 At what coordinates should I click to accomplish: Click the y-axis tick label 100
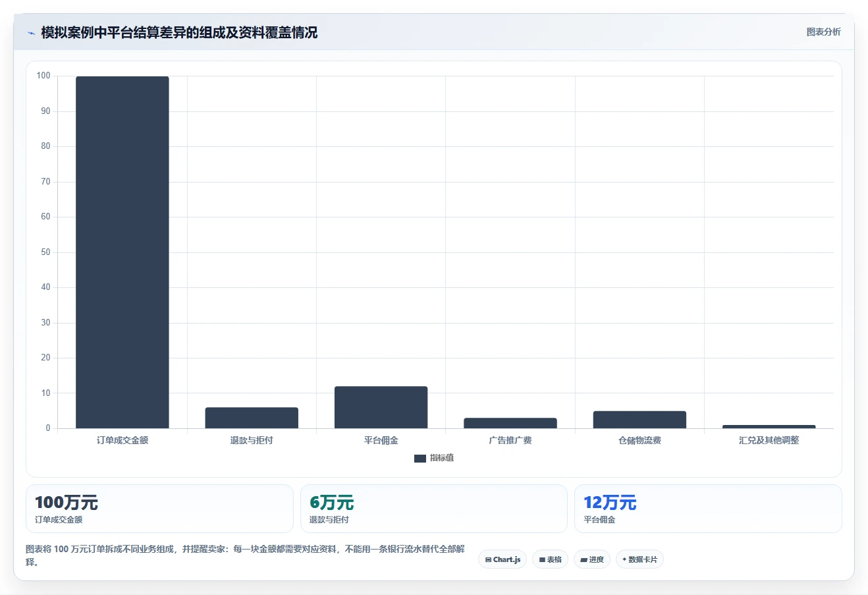point(43,76)
